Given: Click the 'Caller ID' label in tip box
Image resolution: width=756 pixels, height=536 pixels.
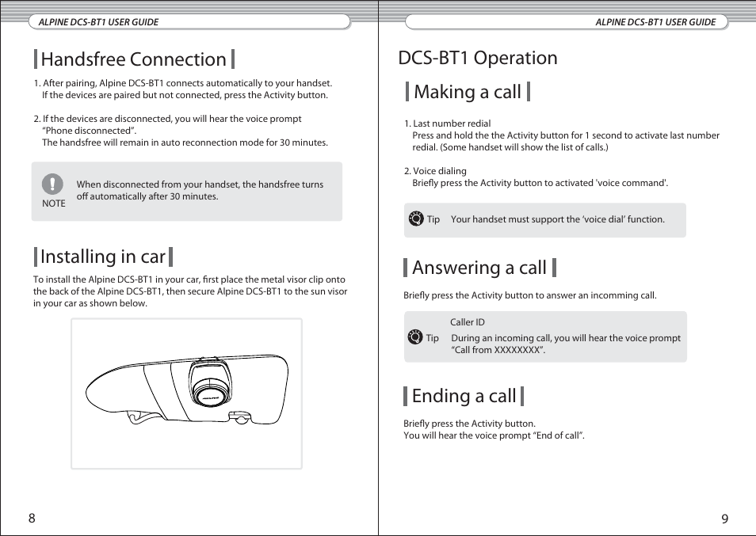Looking at the screenshot, I should 468,322.
